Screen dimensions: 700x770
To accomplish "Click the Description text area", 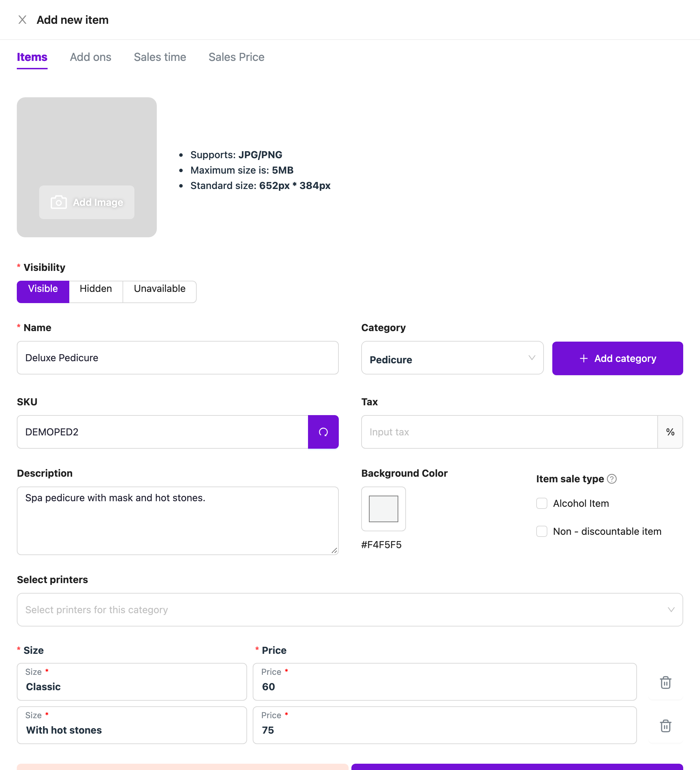I will tap(177, 520).
